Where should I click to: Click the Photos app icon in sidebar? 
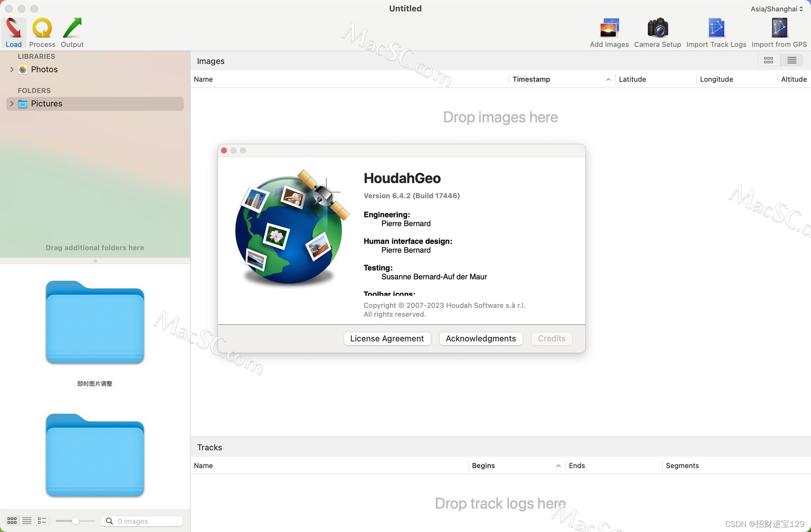(x=23, y=70)
